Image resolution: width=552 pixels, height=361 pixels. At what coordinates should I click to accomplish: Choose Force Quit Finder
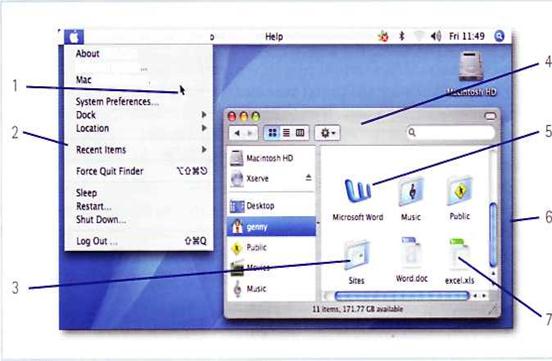coord(139,171)
